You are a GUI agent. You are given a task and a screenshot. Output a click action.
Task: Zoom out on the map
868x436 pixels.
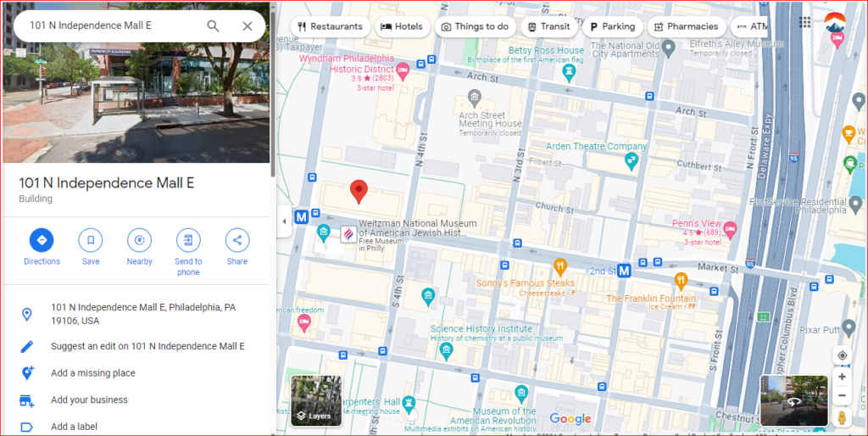(x=842, y=395)
